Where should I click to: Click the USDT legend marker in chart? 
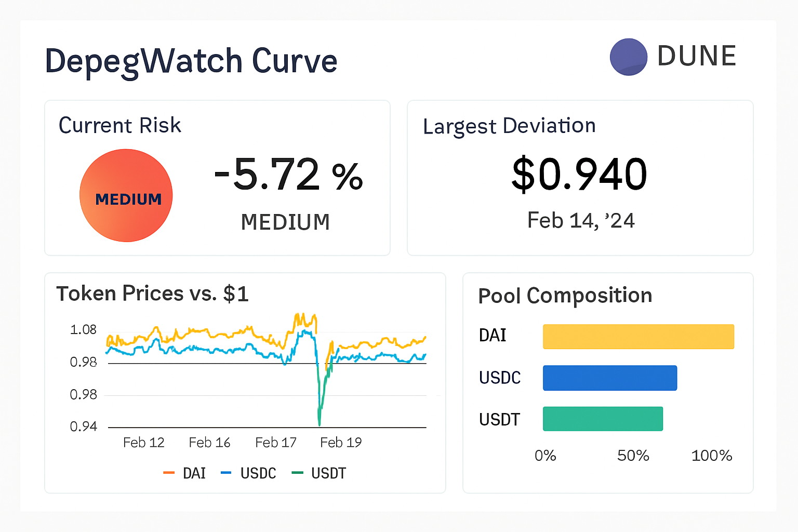(297, 473)
